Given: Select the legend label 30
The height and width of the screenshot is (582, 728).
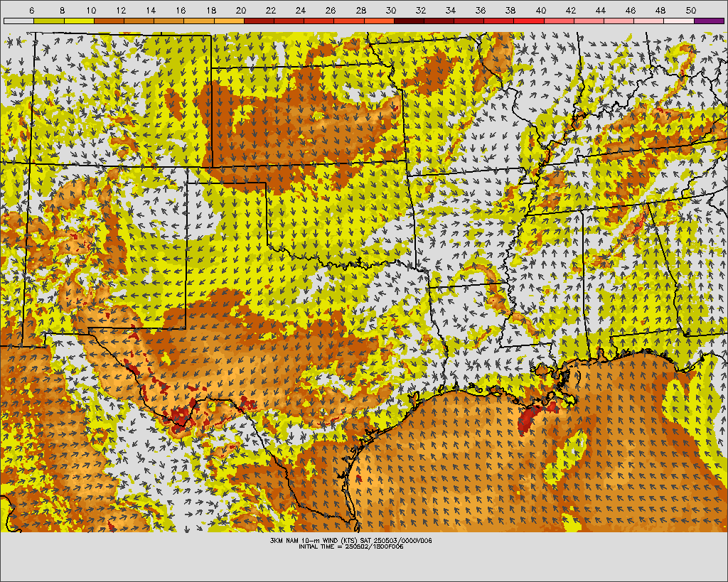Looking at the screenshot, I should tap(391, 10).
